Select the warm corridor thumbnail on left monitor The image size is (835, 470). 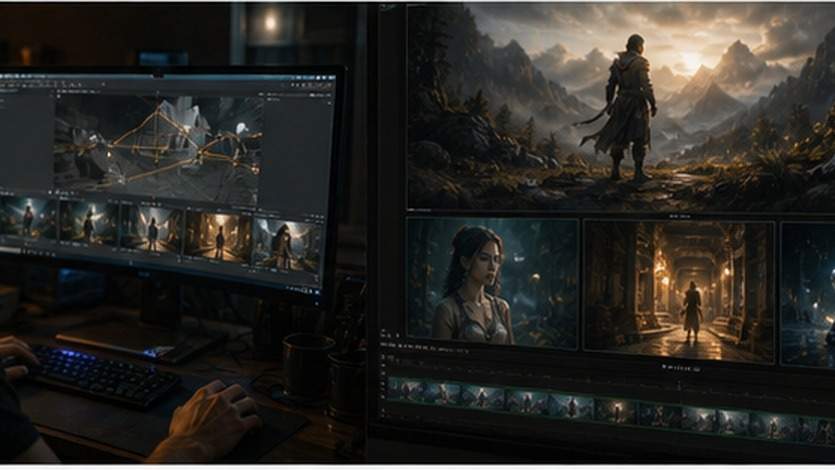coord(218,237)
